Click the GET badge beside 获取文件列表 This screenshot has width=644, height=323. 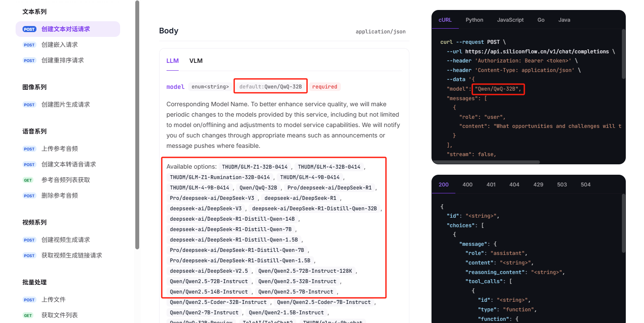coord(28,315)
